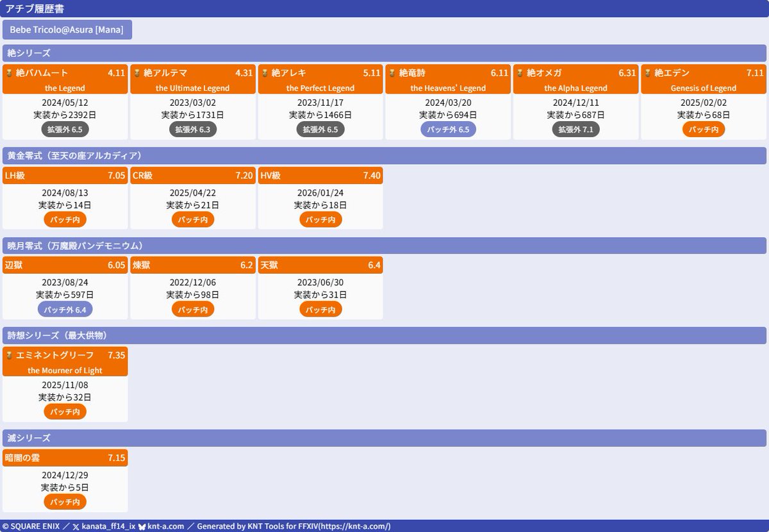Viewport: 769px width, 532px height.
Task: Click "the Perfect Legend" title text
Action: click(x=320, y=88)
